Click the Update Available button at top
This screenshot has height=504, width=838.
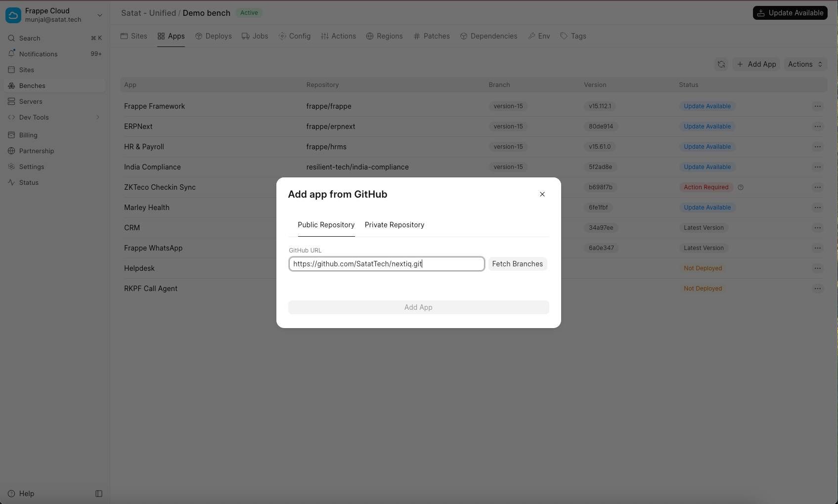click(790, 13)
